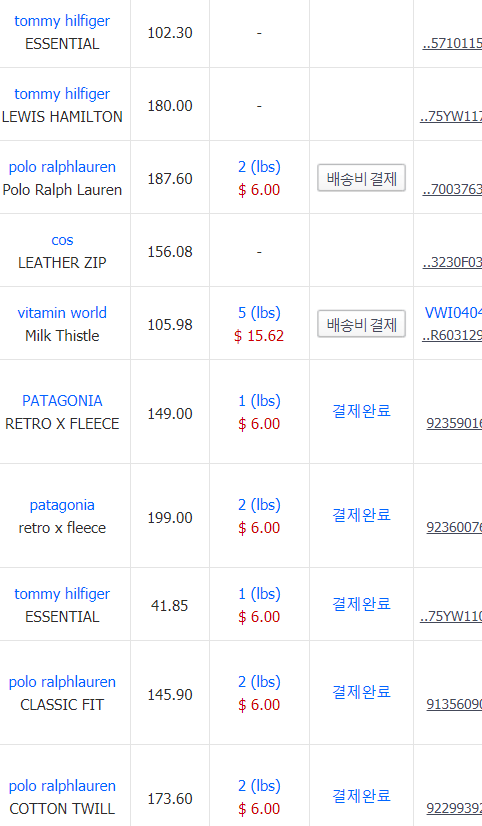
Task: Open tracking number starting ..75YW117
Action: coord(451,116)
